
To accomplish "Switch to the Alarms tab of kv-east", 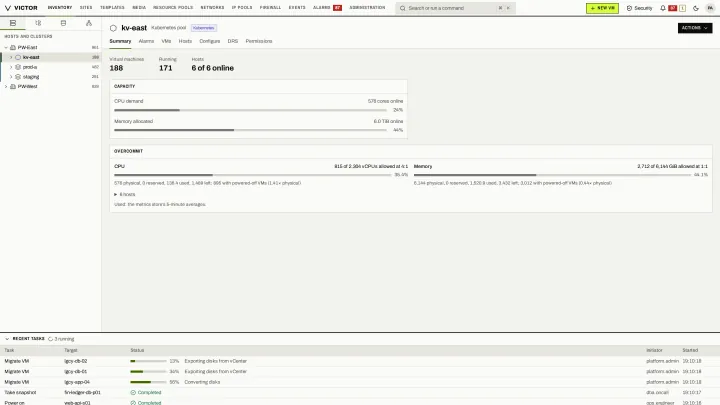I will (146, 41).
